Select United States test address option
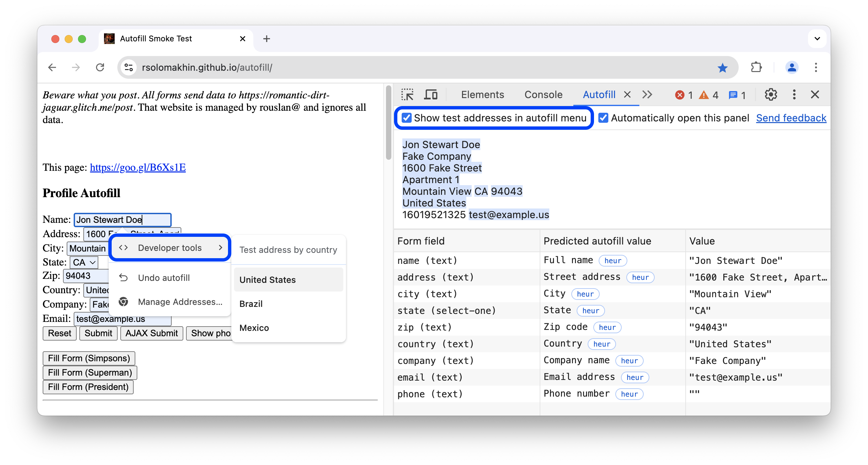This screenshot has width=868, height=465. 268,280
